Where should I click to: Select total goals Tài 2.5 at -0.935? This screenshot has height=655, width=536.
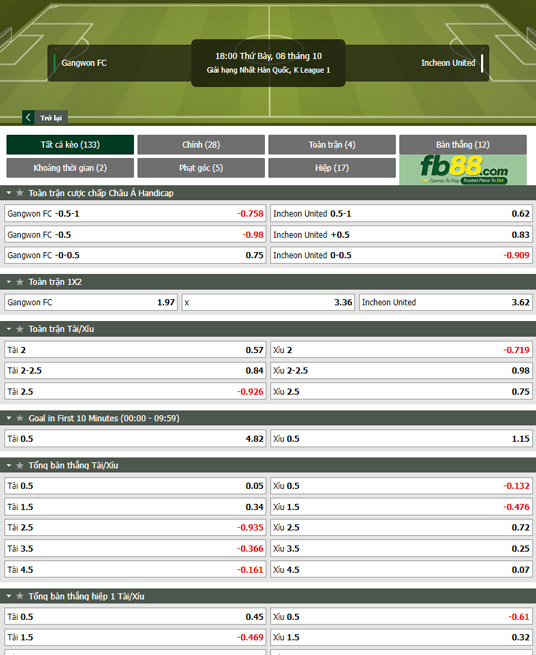135,528
